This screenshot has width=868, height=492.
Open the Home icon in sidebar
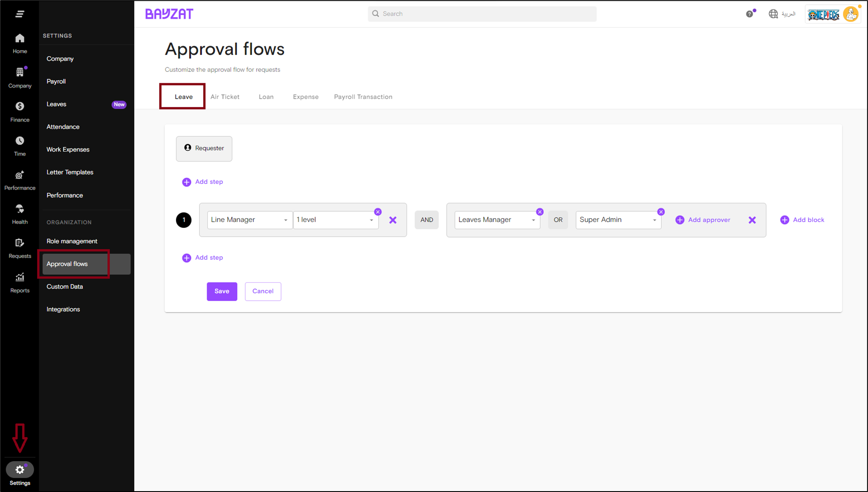pos(20,39)
